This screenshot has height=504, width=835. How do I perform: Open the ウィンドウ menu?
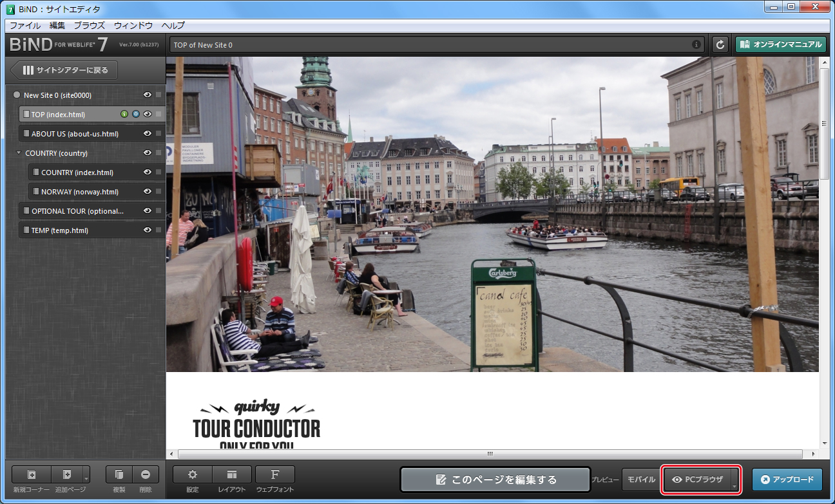(x=133, y=26)
